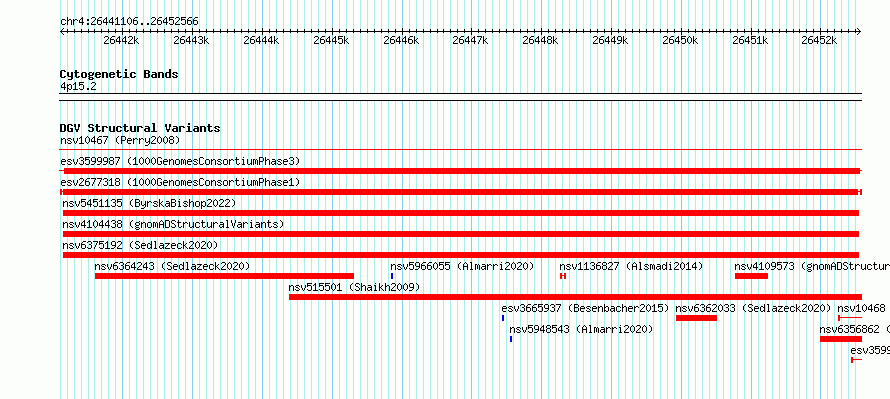Click ruler position 26445k
The width and height of the screenshot is (890, 399).
pyautogui.click(x=331, y=40)
